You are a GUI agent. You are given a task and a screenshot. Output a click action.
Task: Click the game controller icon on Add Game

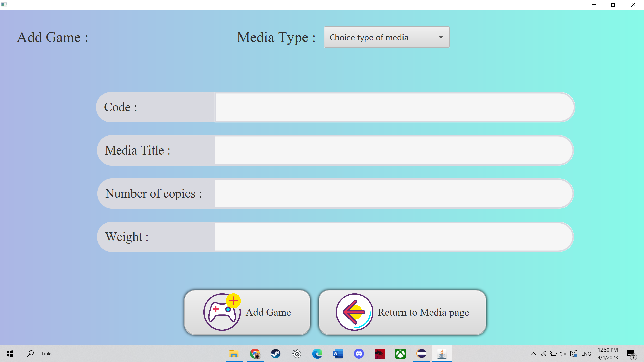(x=222, y=312)
